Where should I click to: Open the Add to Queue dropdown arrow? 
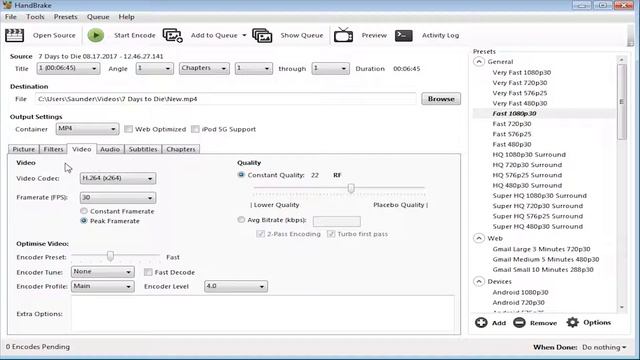(244, 36)
